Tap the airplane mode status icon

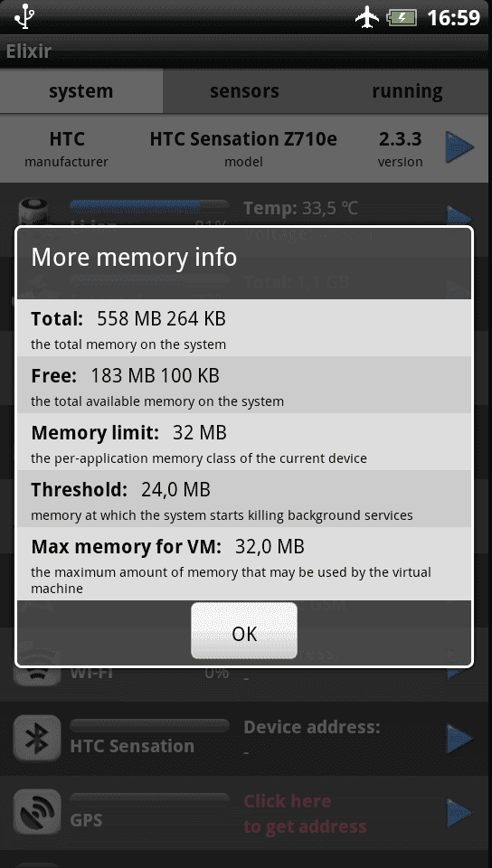[367, 17]
